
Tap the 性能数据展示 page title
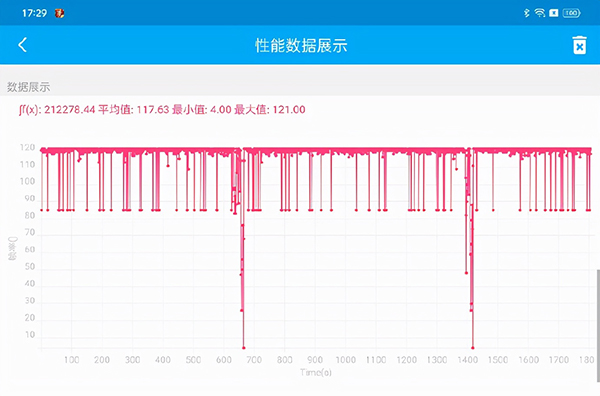[301, 45]
